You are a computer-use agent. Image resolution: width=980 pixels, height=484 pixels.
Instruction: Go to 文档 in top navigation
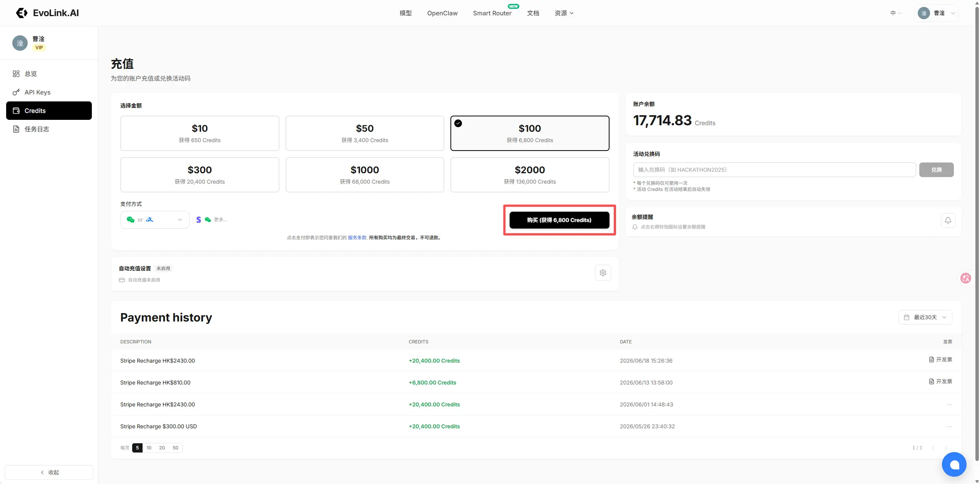coord(533,13)
